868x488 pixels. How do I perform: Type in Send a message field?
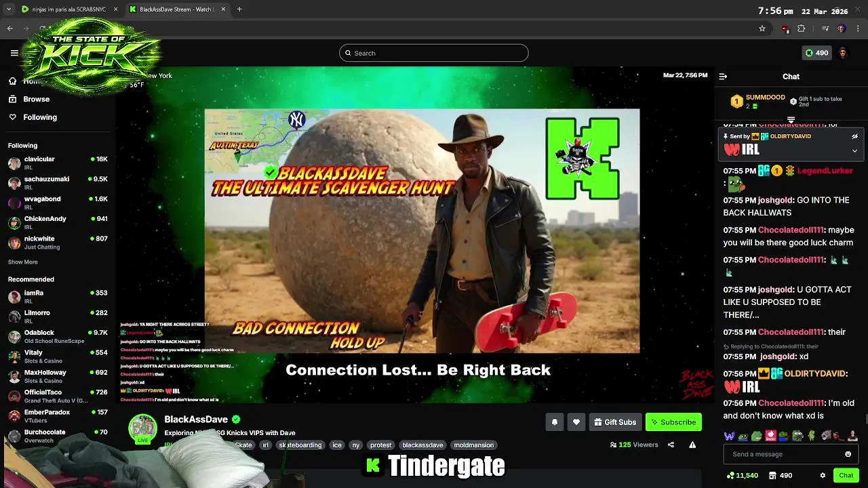(791, 454)
